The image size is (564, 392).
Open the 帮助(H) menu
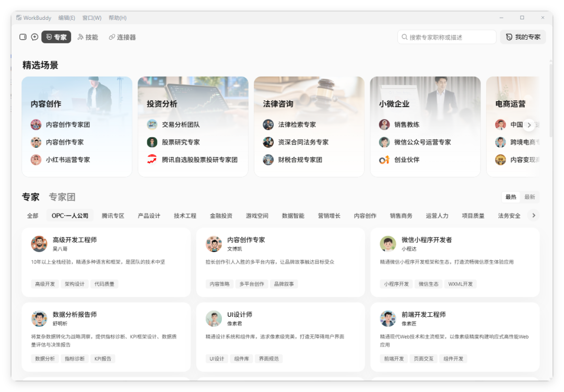118,18
